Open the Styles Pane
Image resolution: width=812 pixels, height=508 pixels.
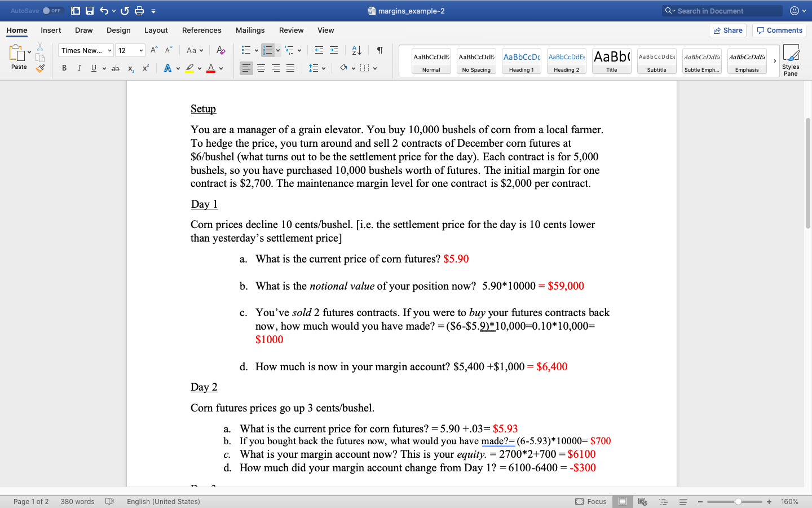point(791,59)
